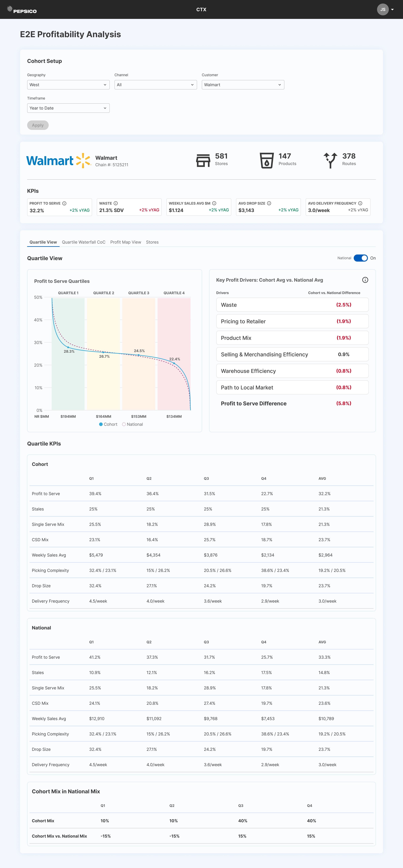Show info for Weekly Sales Avg KPI
The height and width of the screenshot is (868, 403).
point(214,203)
